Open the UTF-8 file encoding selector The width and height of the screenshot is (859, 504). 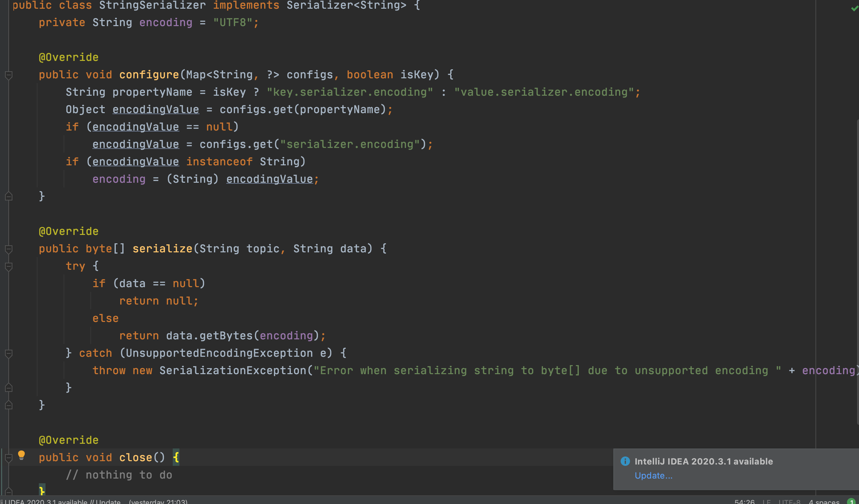[789, 501]
